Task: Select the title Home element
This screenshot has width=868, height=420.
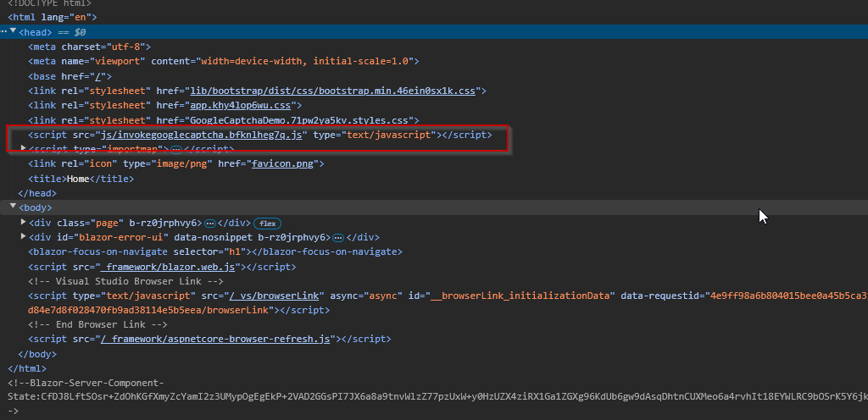Action: click(x=81, y=179)
